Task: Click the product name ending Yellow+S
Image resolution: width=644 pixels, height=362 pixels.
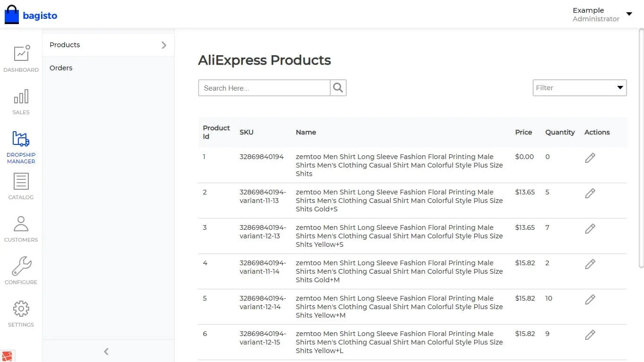Action: point(399,236)
